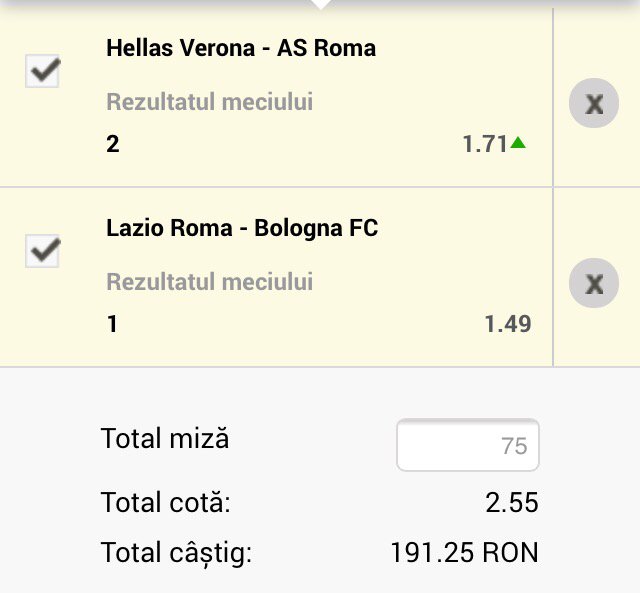The width and height of the screenshot is (640, 593).
Task: Click the 1.49 odds value
Action: point(508,324)
